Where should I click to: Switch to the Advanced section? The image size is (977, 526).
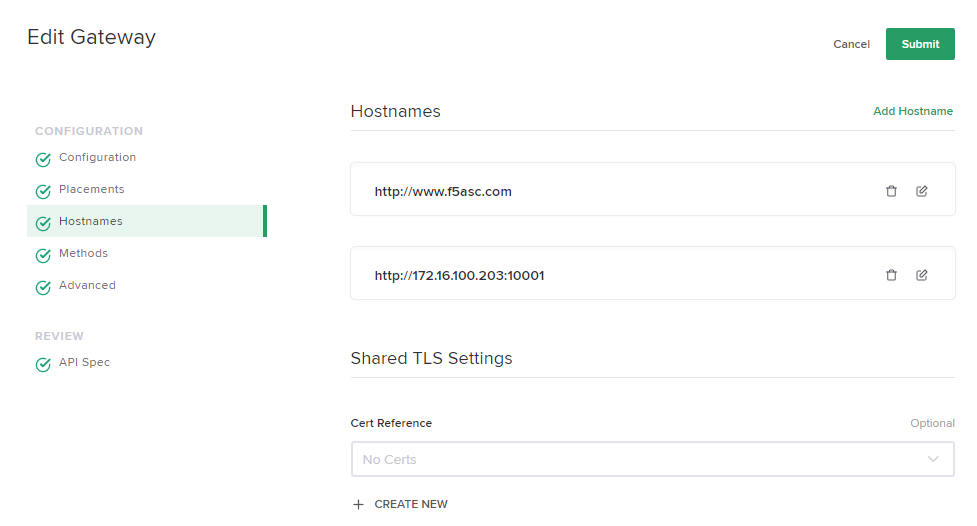(87, 286)
